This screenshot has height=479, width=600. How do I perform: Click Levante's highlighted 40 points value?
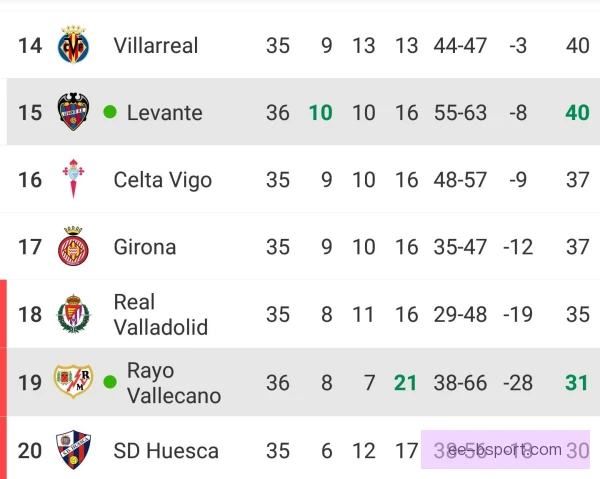click(x=577, y=112)
